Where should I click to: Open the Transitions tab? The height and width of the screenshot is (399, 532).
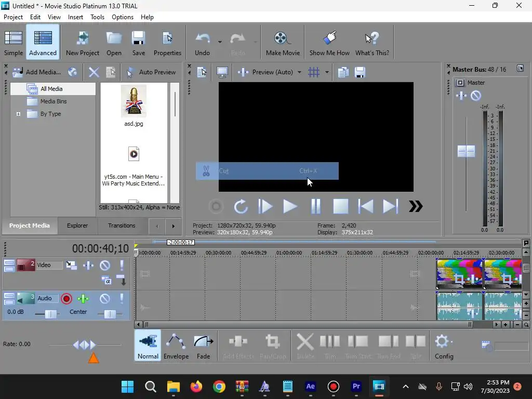[x=122, y=225]
